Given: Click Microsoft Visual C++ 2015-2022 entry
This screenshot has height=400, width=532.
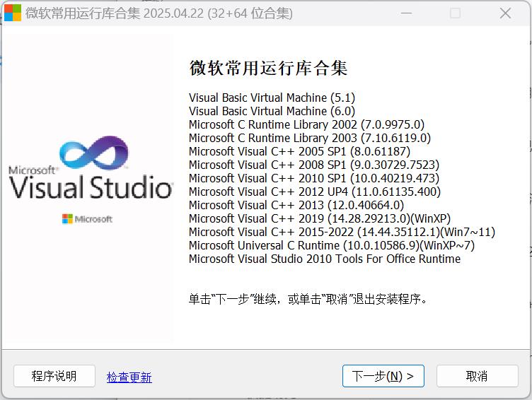Looking at the screenshot, I should (342, 232).
